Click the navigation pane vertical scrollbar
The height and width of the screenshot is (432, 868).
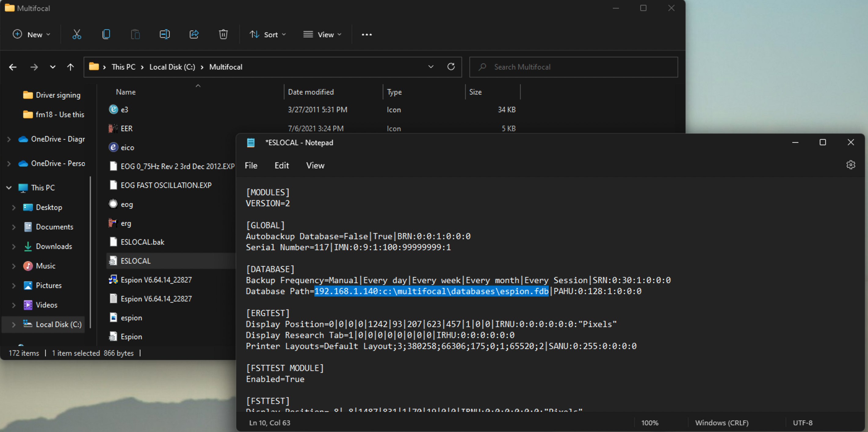tap(90, 253)
